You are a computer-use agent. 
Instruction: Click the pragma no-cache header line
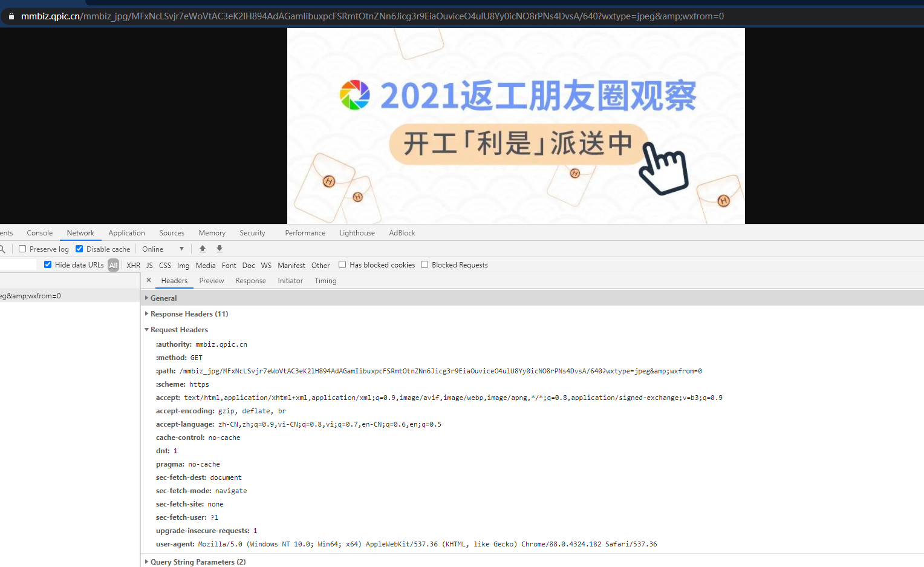pos(188,464)
